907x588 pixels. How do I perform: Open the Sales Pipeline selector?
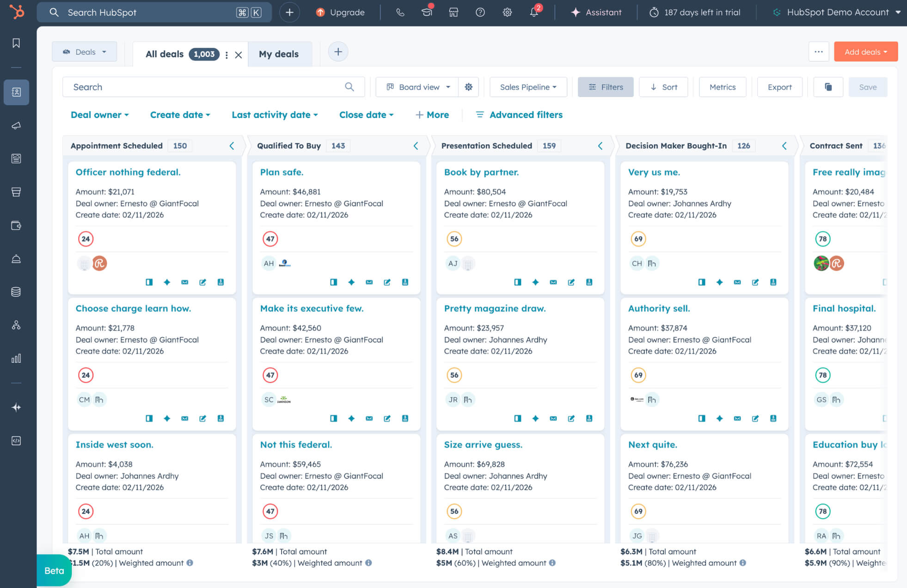tap(528, 87)
